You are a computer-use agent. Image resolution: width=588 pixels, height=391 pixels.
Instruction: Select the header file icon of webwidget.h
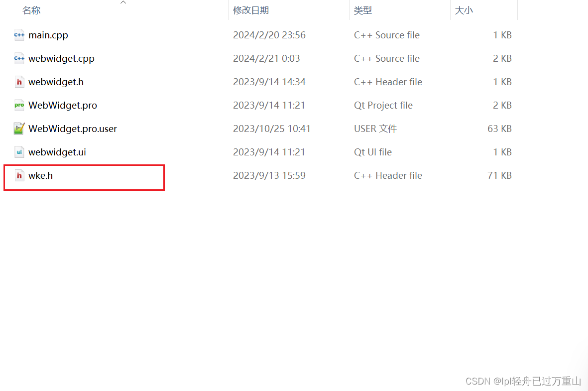19,82
